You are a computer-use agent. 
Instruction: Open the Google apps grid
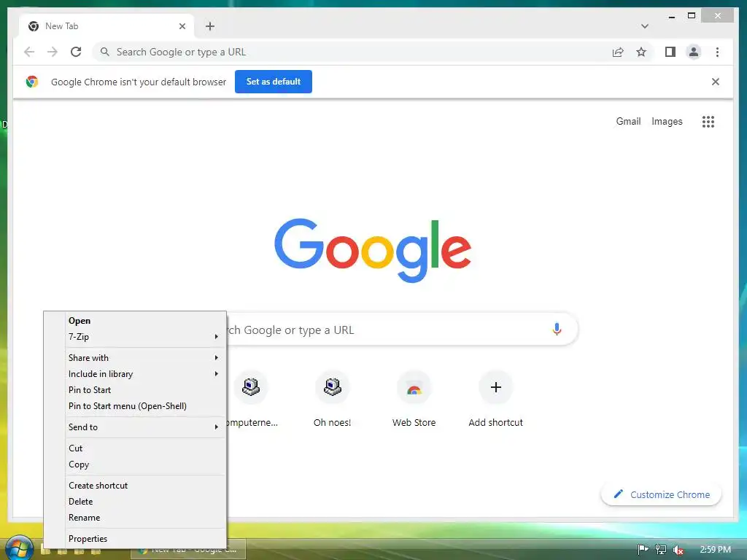(x=708, y=122)
